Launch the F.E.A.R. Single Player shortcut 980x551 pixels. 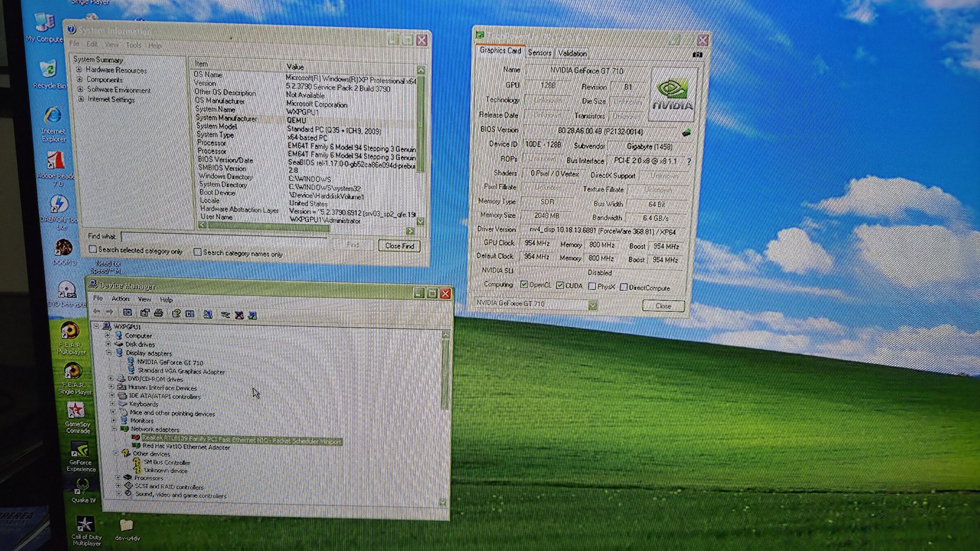click(x=73, y=379)
